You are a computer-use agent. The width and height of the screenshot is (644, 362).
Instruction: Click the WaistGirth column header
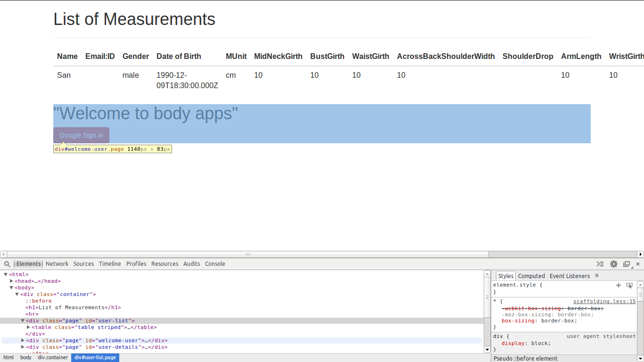pos(371,56)
